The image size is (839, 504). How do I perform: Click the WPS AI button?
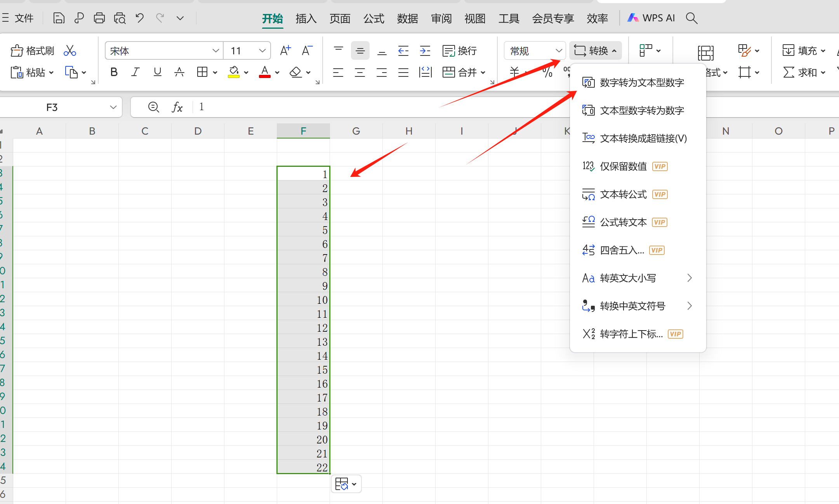651,18
